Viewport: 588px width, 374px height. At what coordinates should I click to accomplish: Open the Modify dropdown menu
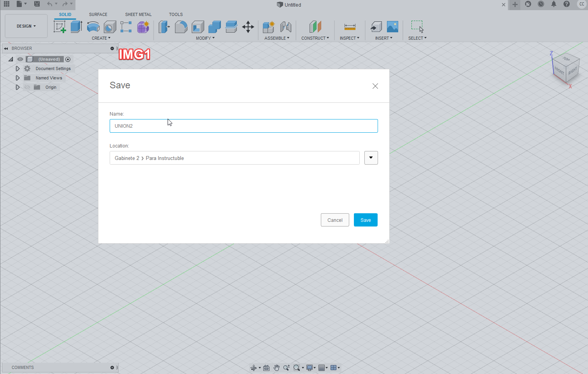[x=205, y=38]
